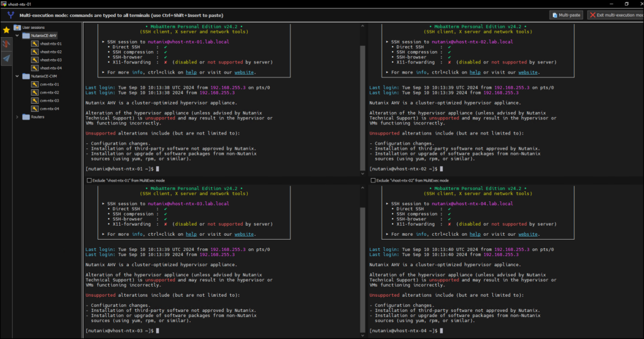Select the User sessions root label
Viewport: 644px width, 339px height.
tap(33, 28)
